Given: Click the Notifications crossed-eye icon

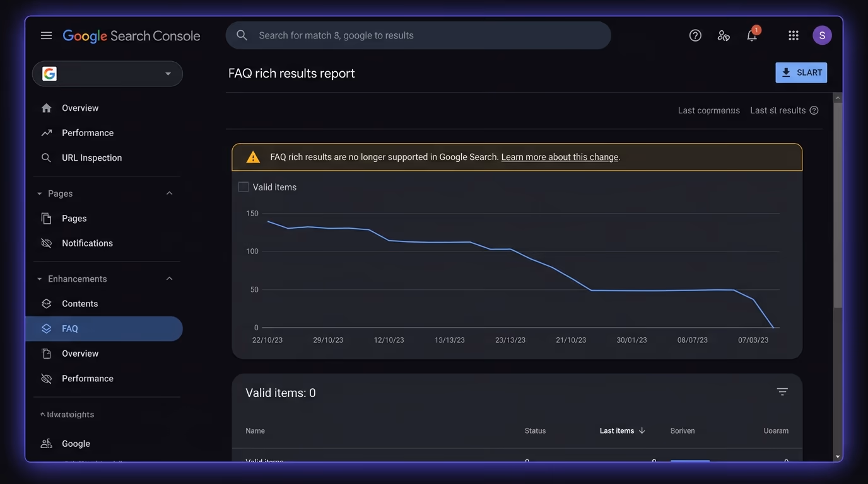Looking at the screenshot, I should point(46,243).
